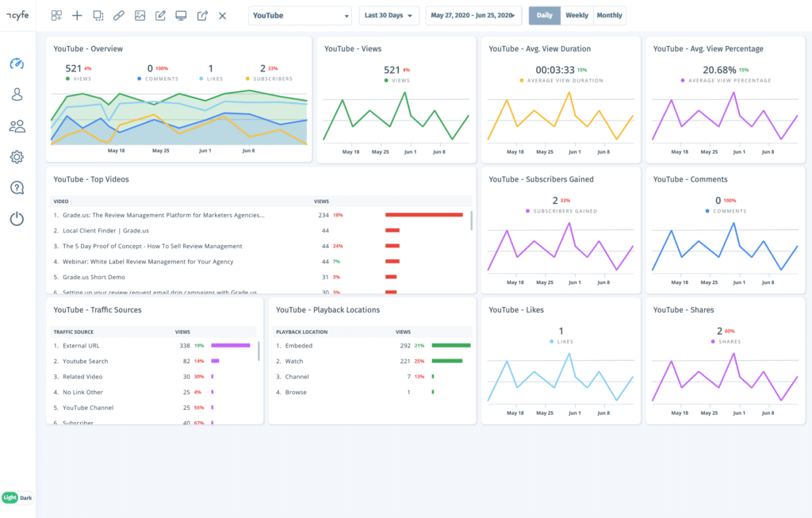Click the YouTube - Overview widget title

coord(88,48)
